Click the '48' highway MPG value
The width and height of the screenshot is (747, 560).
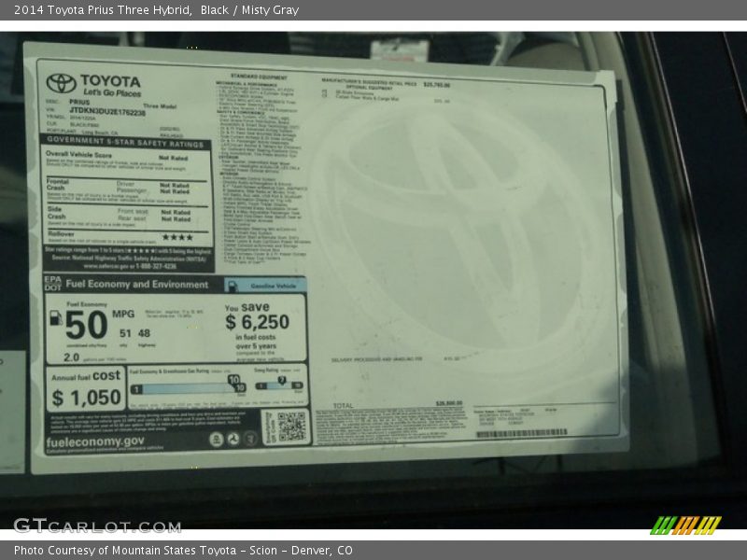pos(145,333)
